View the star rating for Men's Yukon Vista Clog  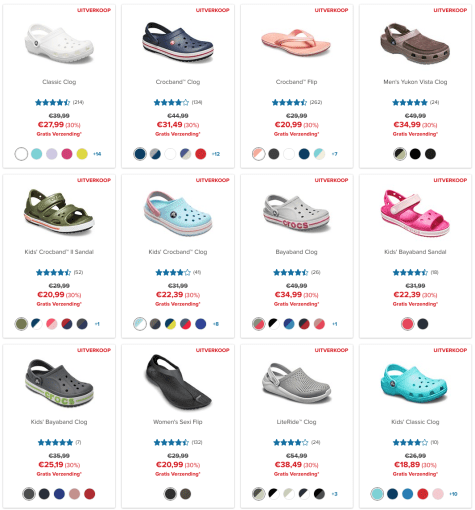[x=410, y=102]
